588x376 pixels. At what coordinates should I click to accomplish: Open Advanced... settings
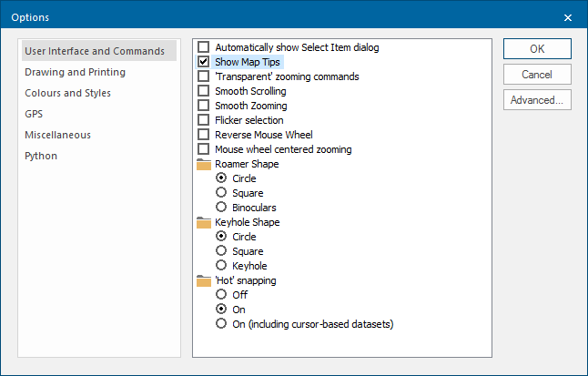(x=537, y=100)
